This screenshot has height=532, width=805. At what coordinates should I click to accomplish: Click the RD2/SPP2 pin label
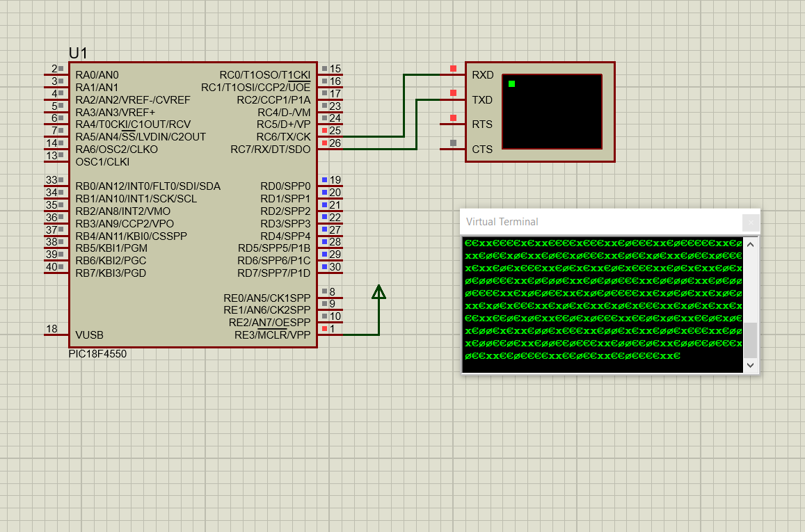285,211
